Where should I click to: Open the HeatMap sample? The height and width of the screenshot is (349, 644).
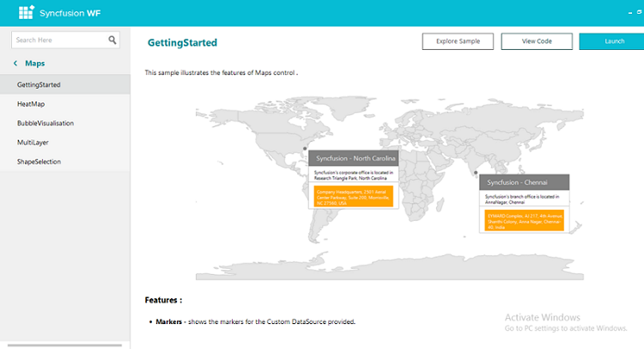click(65, 104)
